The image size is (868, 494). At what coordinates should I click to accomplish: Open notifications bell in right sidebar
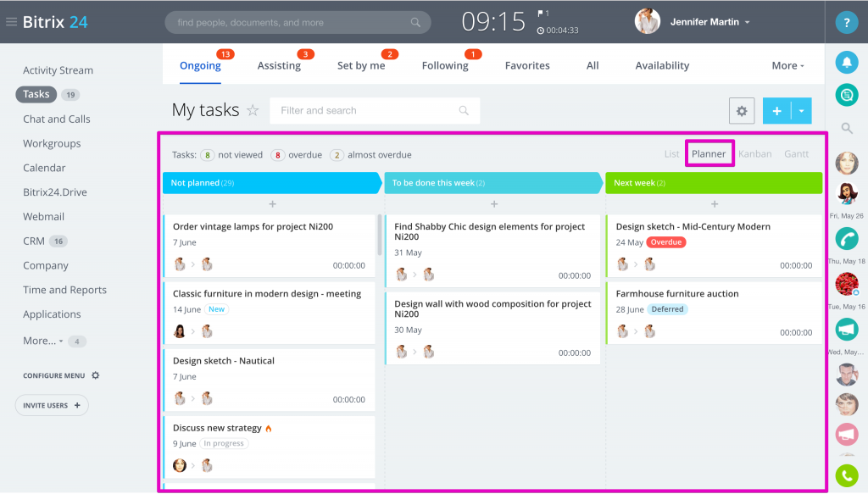tap(847, 63)
